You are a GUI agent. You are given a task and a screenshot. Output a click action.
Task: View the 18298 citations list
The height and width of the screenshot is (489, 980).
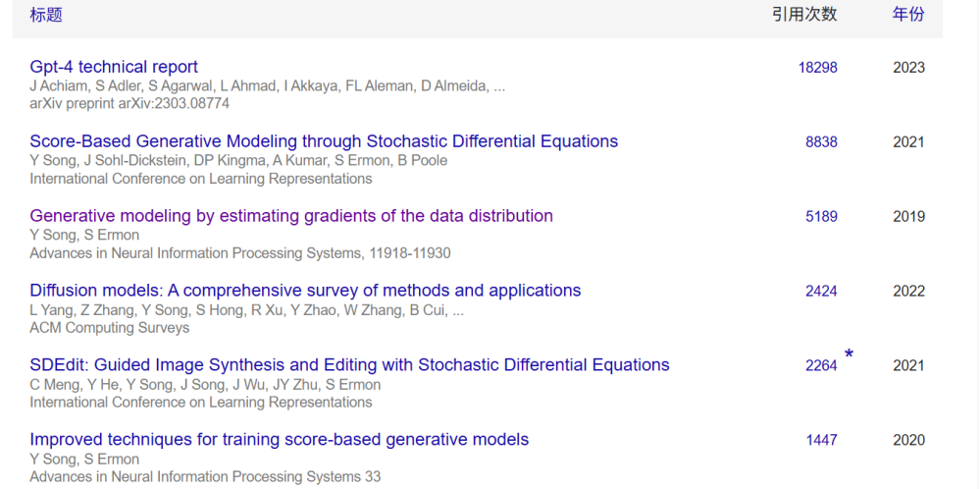pos(818,68)
